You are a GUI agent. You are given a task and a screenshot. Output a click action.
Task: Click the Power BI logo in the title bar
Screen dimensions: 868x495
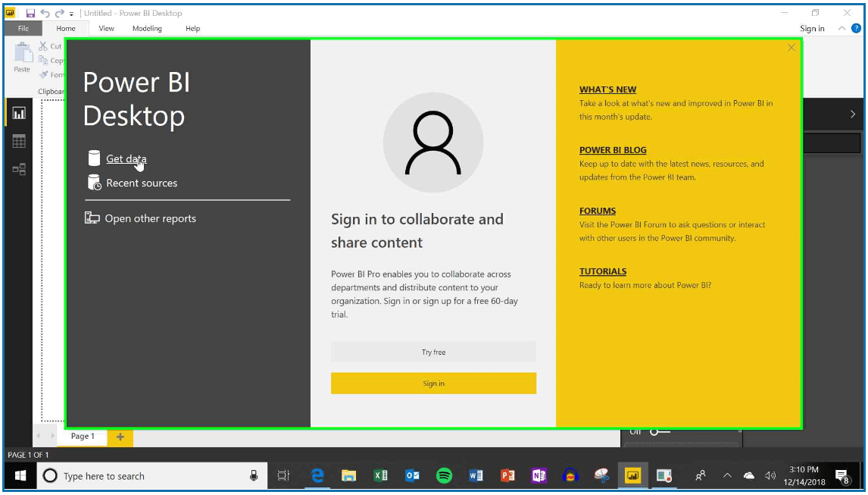[10, 13]
